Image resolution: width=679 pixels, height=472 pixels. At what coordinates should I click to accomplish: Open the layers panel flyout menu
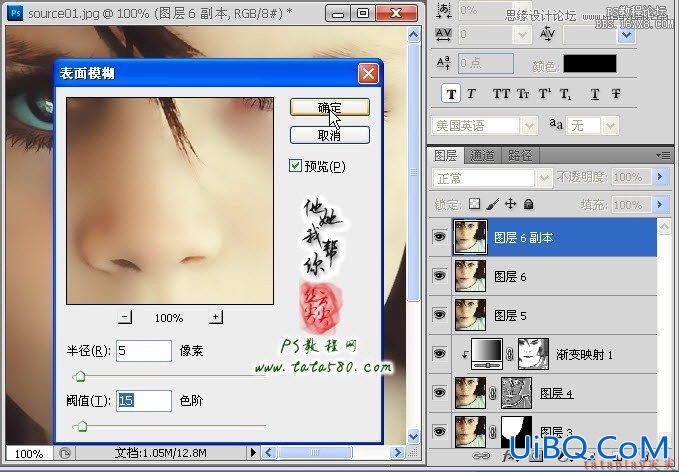[x=663, y=155]
